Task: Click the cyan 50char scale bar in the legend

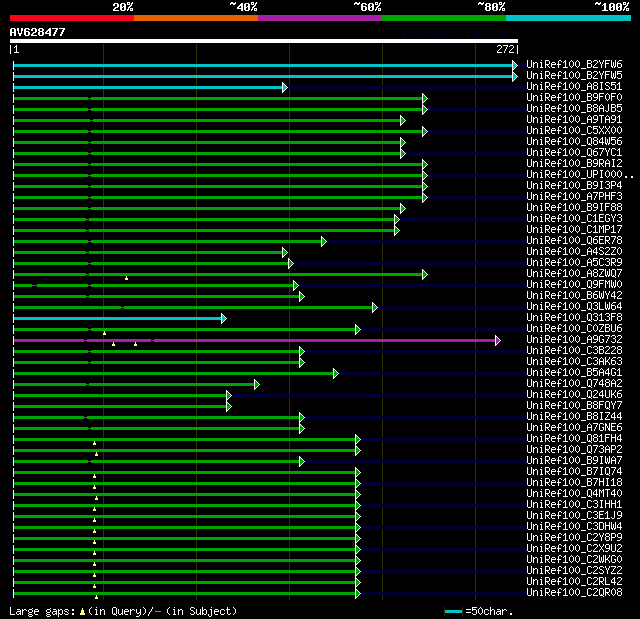Action: click(453, 611)
